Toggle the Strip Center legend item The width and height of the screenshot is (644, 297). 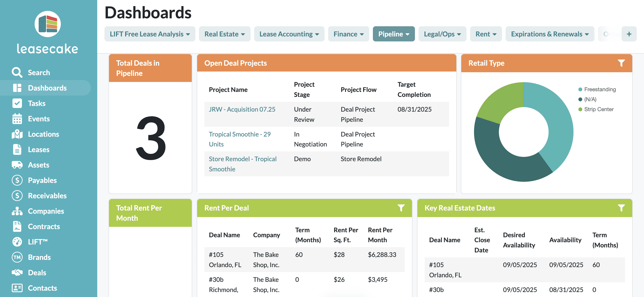coord(599,109)
